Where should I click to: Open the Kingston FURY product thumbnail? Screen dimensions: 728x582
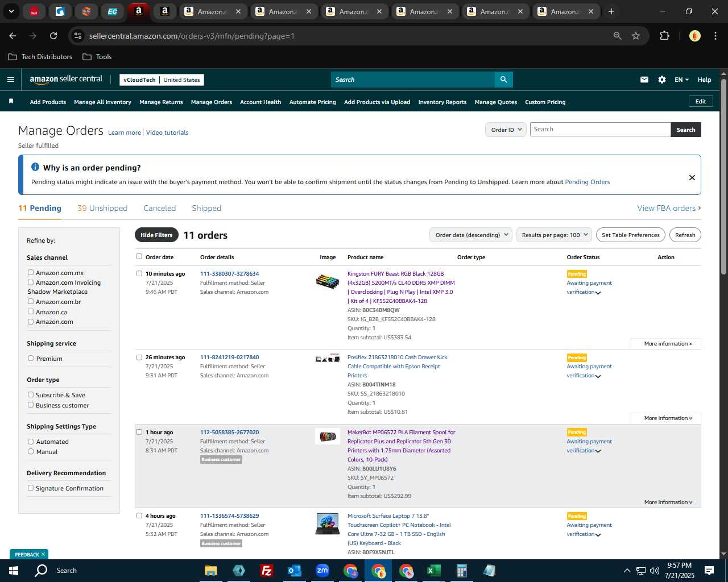(327, 281)
